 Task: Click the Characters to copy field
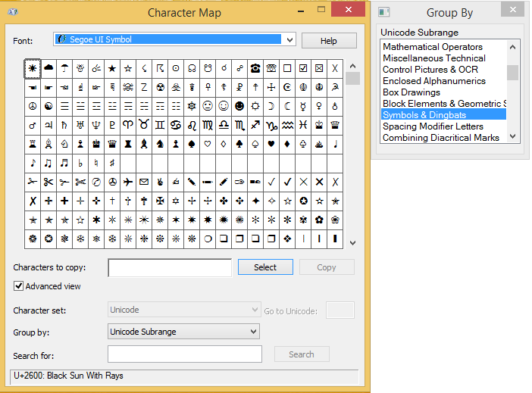[x=170, y=268]
